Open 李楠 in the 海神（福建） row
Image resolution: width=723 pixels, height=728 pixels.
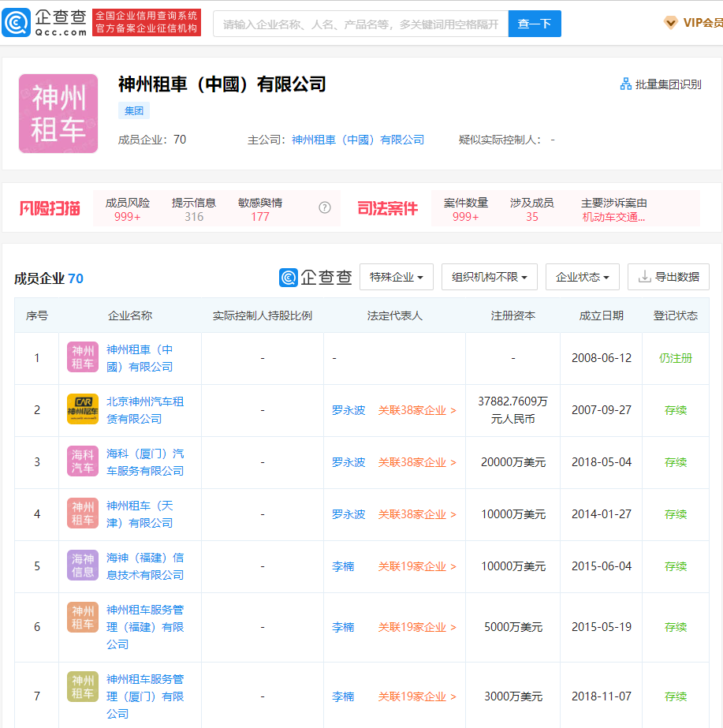click(343, 566)
